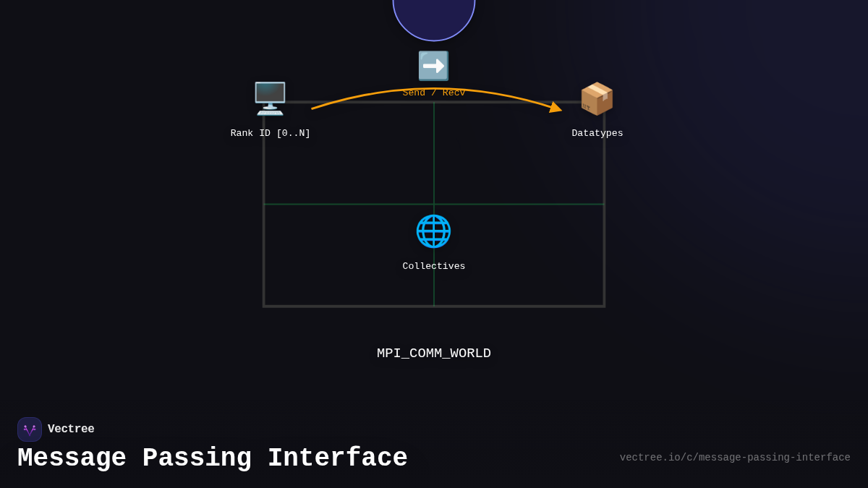This screenshot has height=488, width=868.
Task: Expand the Send / Recv label
Action: 433,92
